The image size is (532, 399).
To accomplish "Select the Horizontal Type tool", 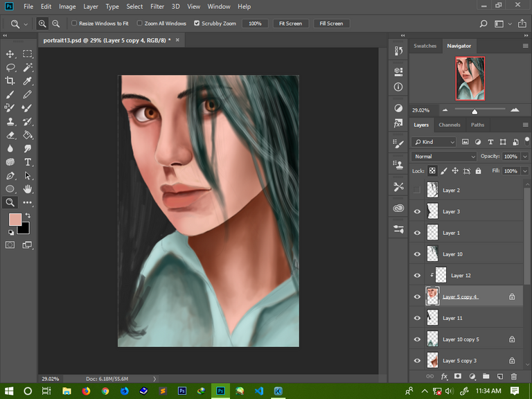I will (28, 162).
